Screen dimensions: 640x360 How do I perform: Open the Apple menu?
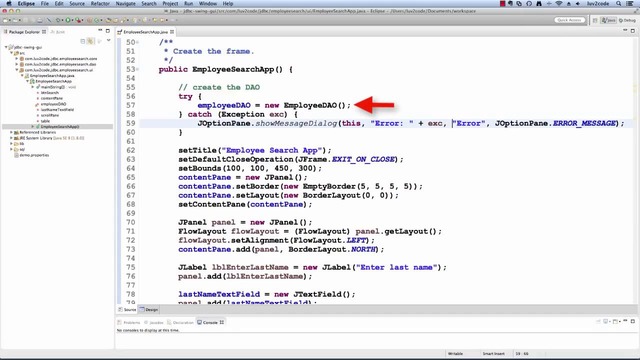(9, 3)
